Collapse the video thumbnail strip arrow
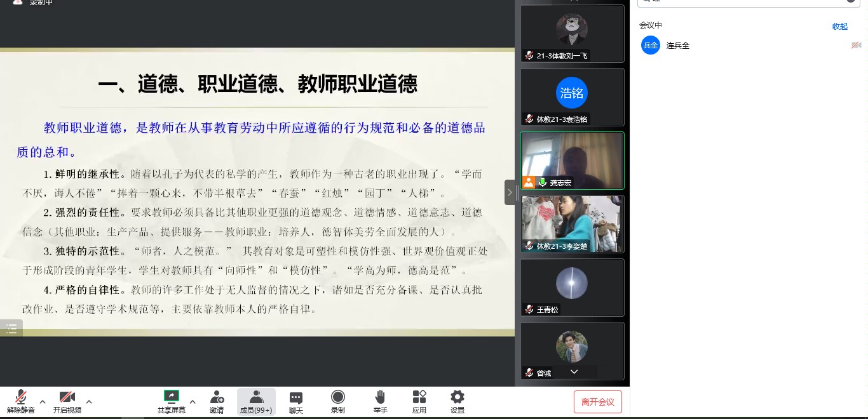Screen dimensions: 868x419 pyautogui.click(x=510, y=192)
